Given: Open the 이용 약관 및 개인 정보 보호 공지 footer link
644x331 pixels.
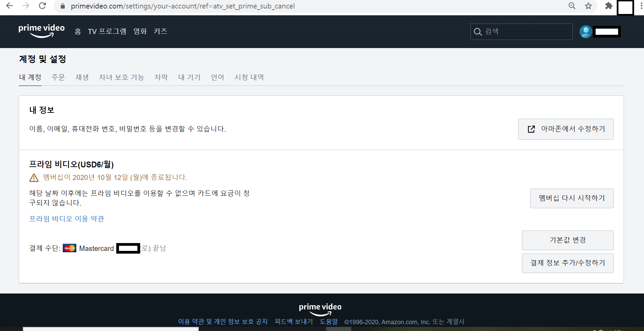Looking at the screenshot, I should pos(223,322).
